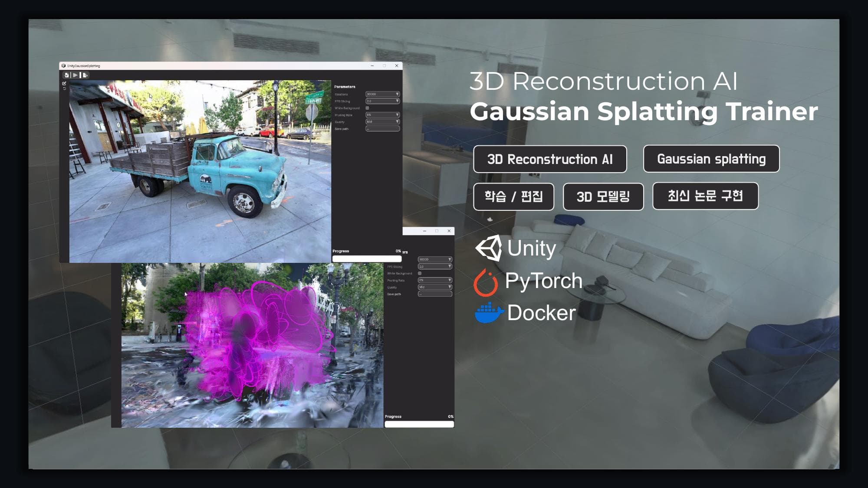Click the UnityGaussianSplatting title bar text
Image resolution: width=868 pixels, height=488 pixels.
tap(83, 66)
